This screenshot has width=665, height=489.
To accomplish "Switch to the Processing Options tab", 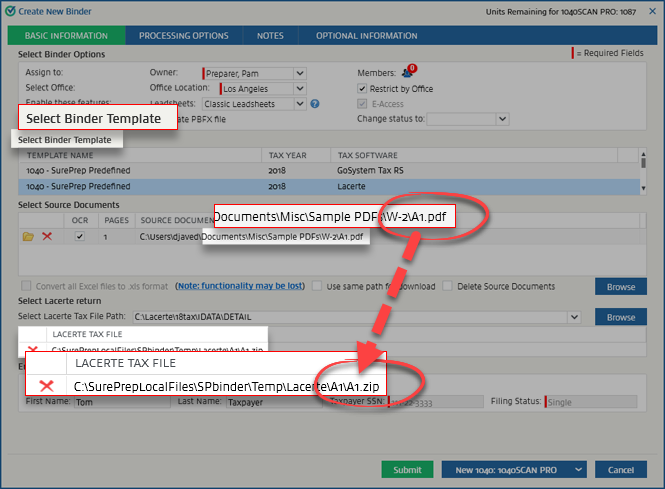I will 184,35.
